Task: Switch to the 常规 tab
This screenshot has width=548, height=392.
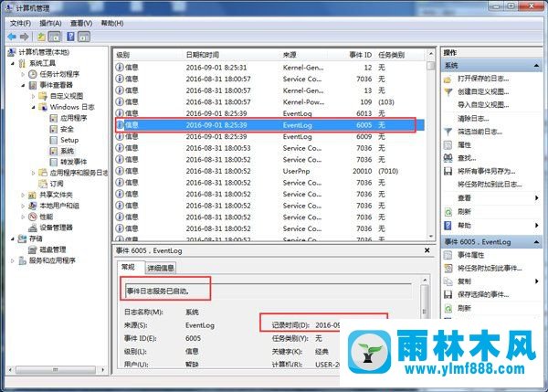Action: (x=128, y=267)
